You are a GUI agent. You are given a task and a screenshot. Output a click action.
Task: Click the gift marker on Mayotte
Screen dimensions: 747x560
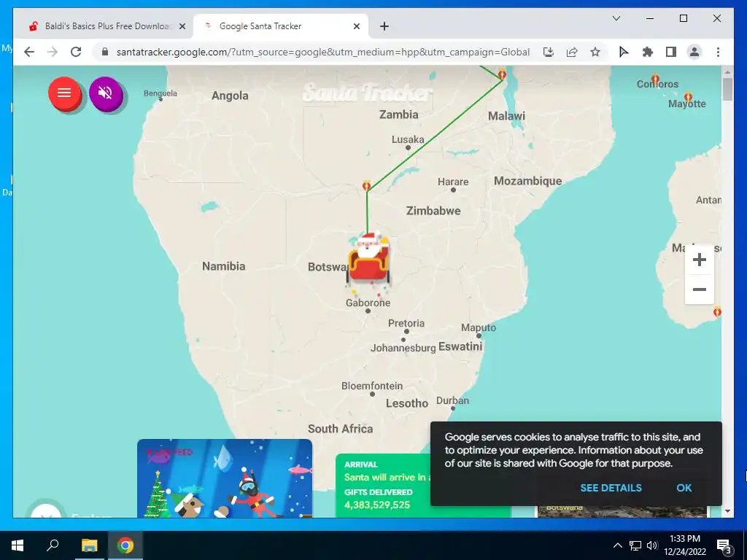(688, 98)
